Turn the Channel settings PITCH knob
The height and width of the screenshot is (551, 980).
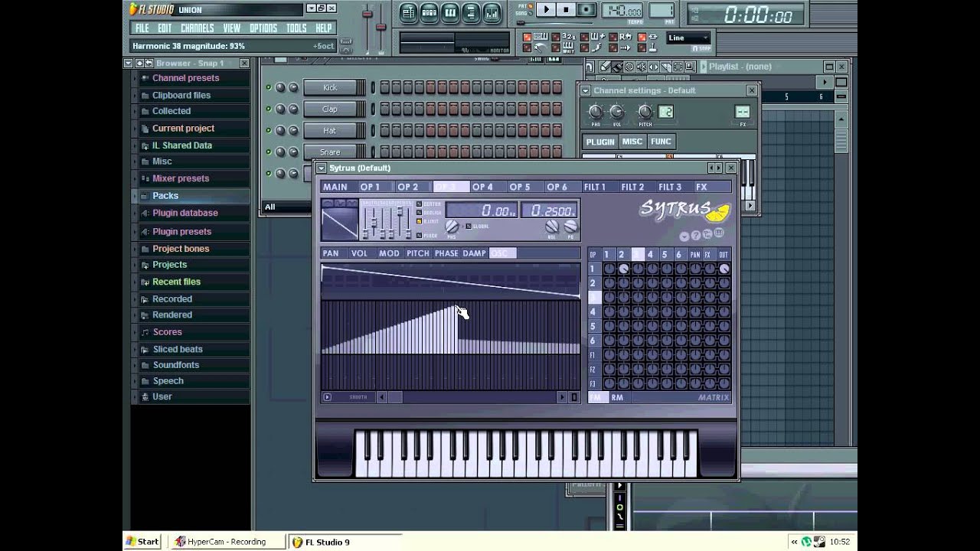pyautogui.click(x=645, y=112)
